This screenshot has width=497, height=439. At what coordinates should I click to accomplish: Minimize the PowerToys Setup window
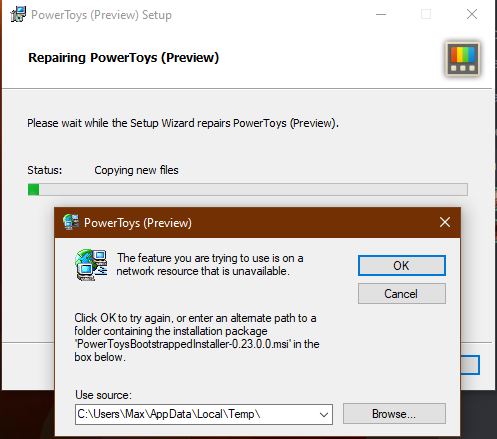point(381,14)
